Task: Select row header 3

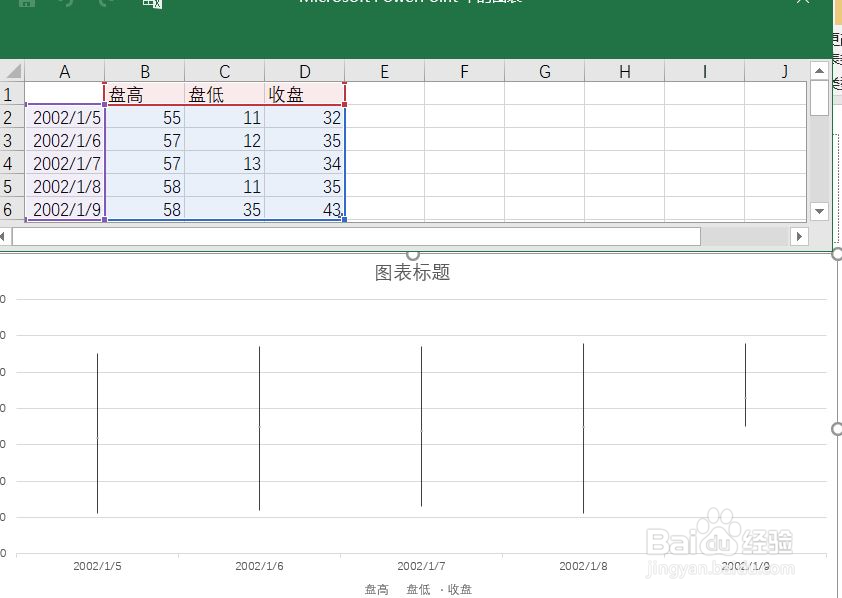Action: click(x=9, y=140)
